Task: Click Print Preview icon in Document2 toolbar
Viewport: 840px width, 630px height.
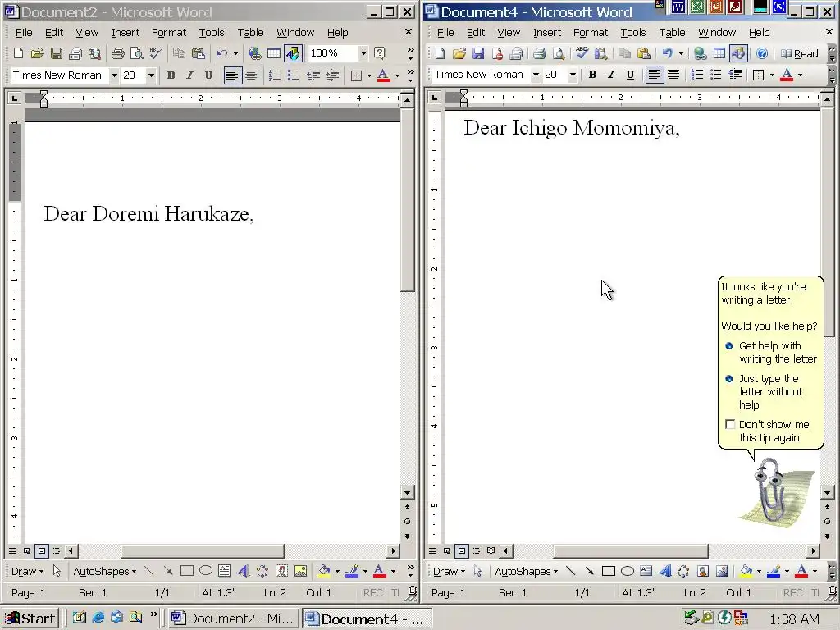Action: [137, 53]
